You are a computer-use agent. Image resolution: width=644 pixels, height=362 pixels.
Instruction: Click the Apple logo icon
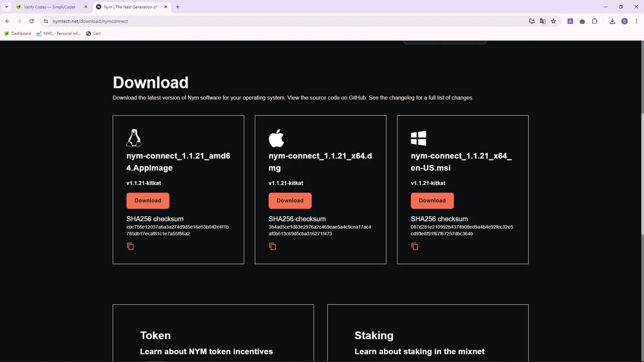click(x=276, y=138)
